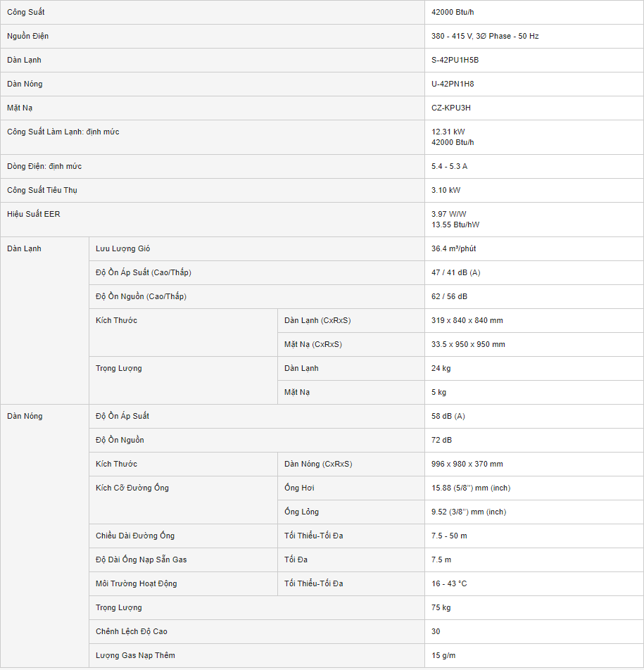The height and width of the screenshot is (670, 644).
Task: Click the Hiệu Suất EER label
Action: click(34, 214)
